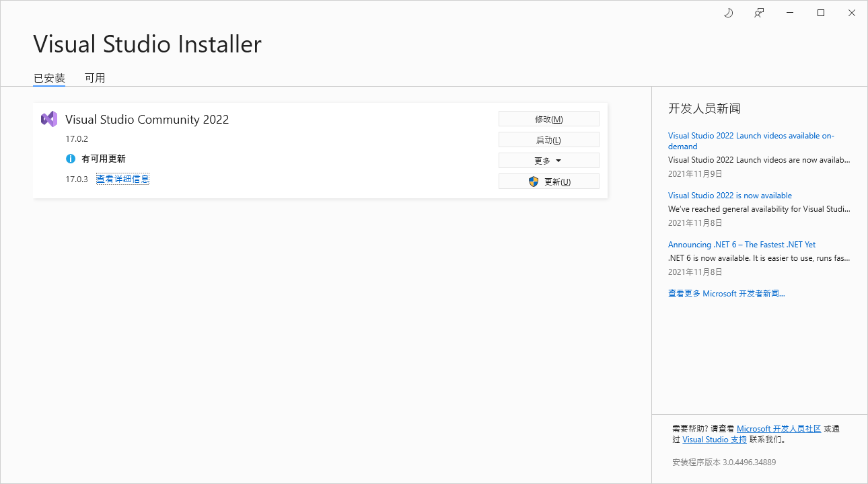Click the 更新(U) button

coord(548,182)
